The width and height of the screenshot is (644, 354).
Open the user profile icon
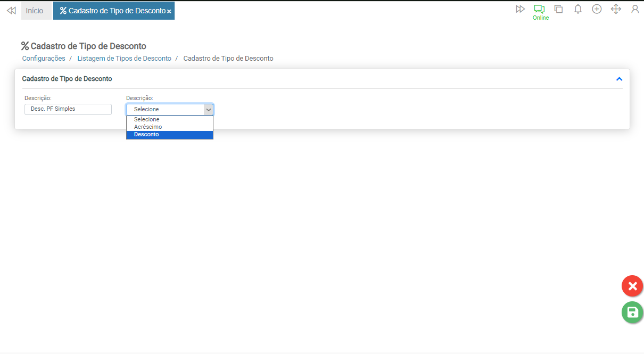pyautogui.click(x=635, y=9)
